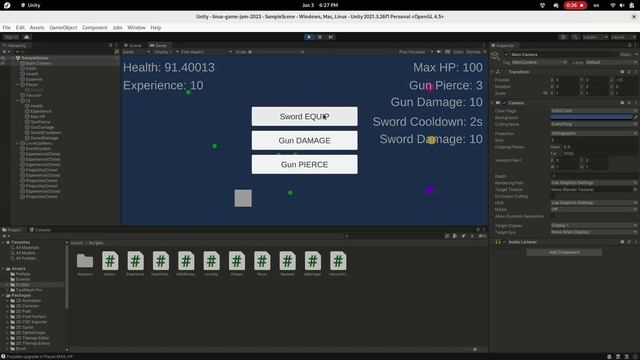Click the camera Background color swatch

coord(591,117)
